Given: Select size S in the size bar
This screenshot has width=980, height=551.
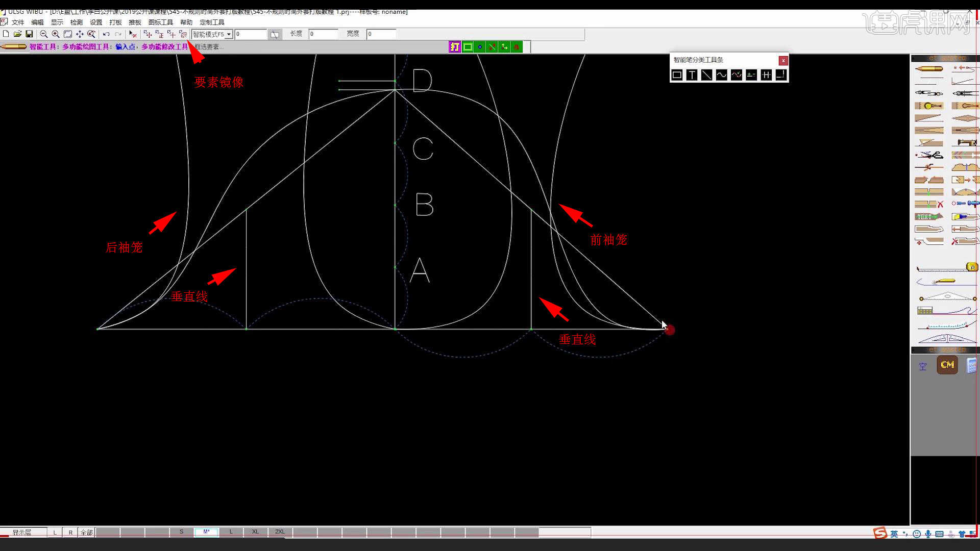Looking at the screenshot, I should (181, 532).
